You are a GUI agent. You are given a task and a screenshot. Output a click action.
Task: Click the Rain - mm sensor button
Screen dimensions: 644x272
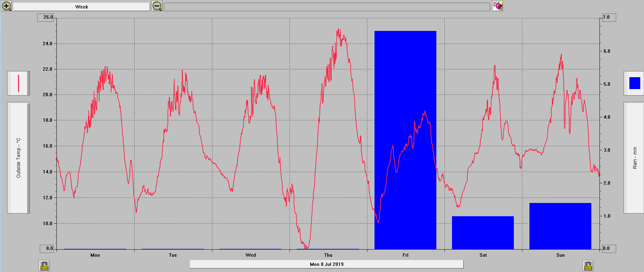634,158
